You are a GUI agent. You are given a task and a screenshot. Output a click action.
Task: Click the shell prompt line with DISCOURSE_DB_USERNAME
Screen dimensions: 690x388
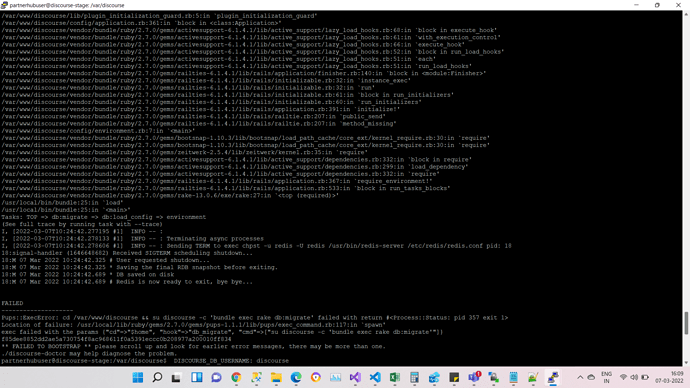[x=145, y=361]
